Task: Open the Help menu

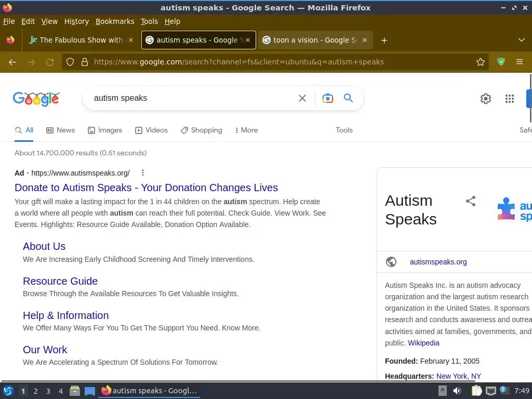Action: pyautogui.click(x=172, y=21)
